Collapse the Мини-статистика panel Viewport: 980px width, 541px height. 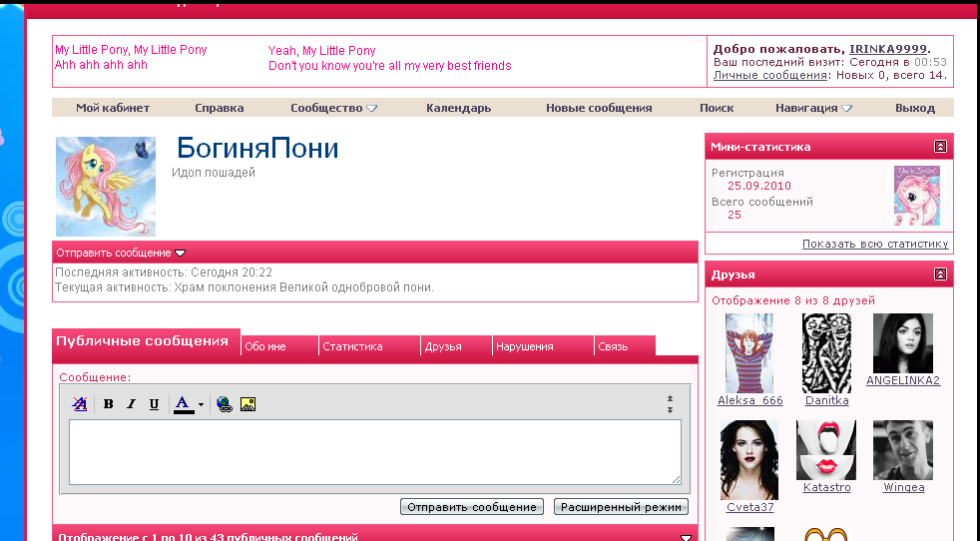click(940, 147)
